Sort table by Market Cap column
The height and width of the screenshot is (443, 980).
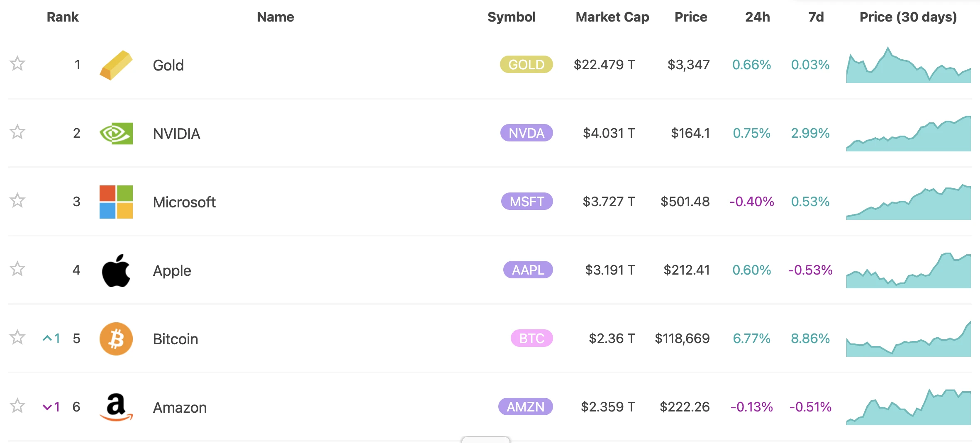click(612, 17)
